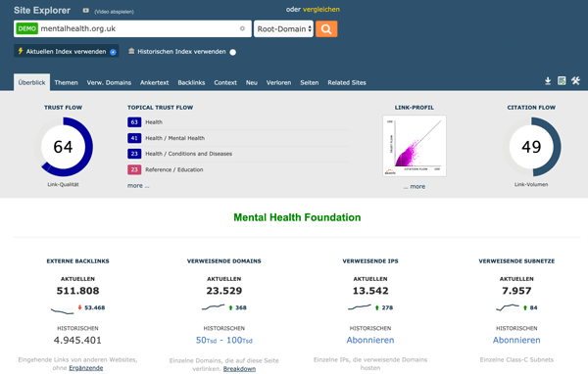This screenshot has width=588, height=374.
Task: Open the Themen tab
Action: tap(66, 82)
